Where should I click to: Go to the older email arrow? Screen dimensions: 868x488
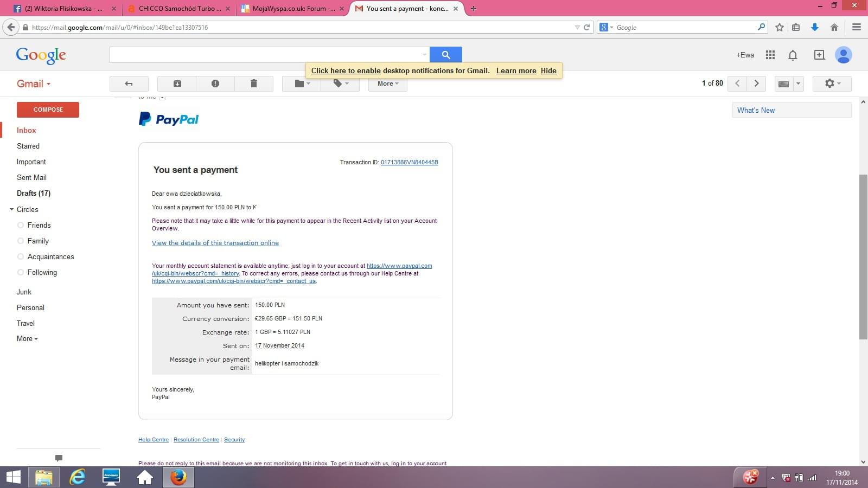pos(756,84)
